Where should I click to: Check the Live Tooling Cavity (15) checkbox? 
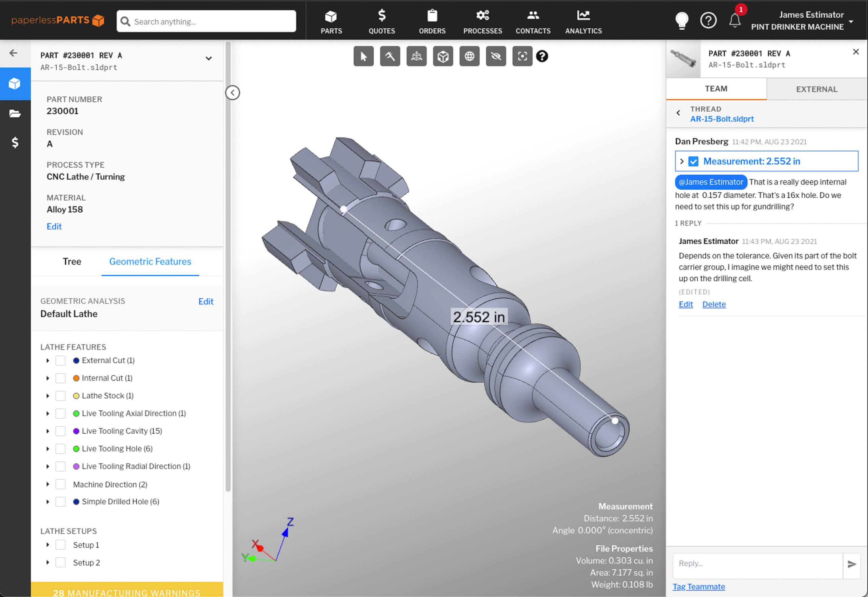(x=60, y=431)
